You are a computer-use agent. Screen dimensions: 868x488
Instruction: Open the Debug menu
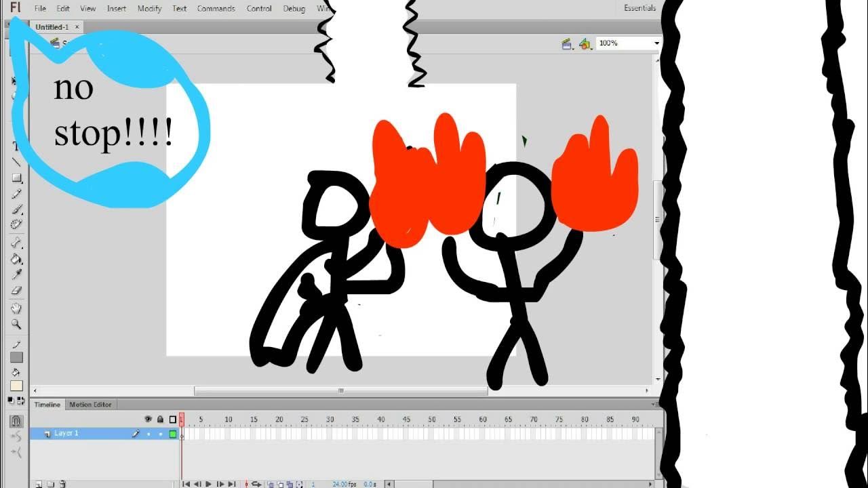[294, 9]
